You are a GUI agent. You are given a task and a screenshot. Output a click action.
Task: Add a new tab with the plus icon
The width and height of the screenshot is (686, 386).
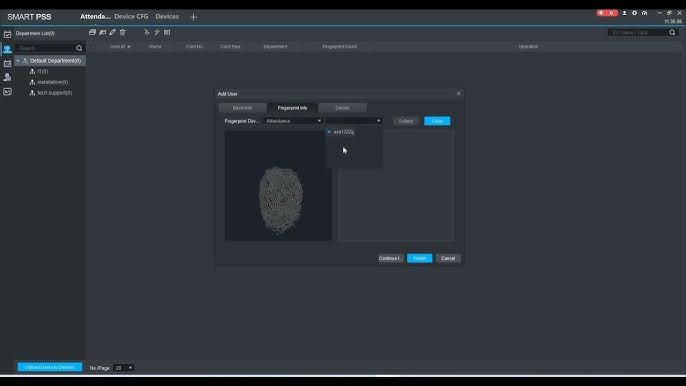pos(193,17)
